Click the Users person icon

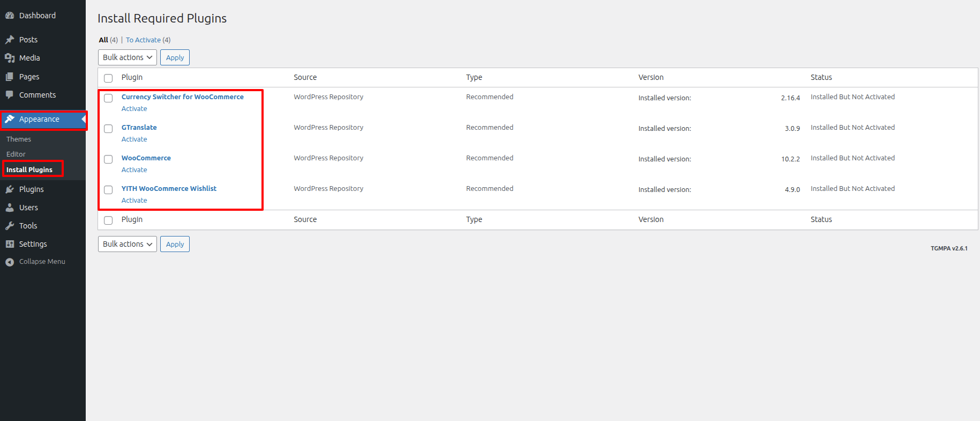pyautogui.click(x=10, y=208)
